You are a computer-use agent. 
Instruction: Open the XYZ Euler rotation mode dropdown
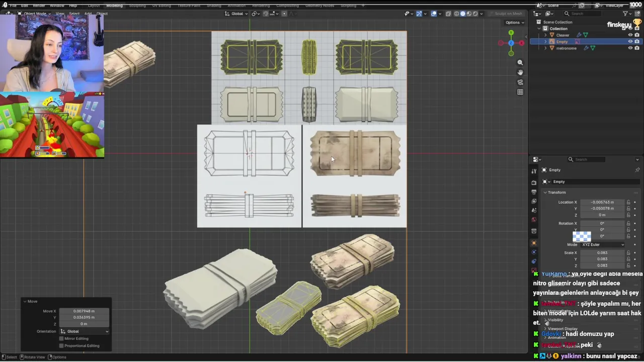click(602, 245)
